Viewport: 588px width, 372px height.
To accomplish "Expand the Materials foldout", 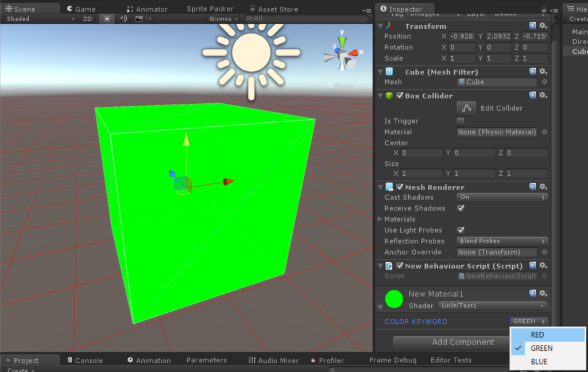I will click(380, 219).
